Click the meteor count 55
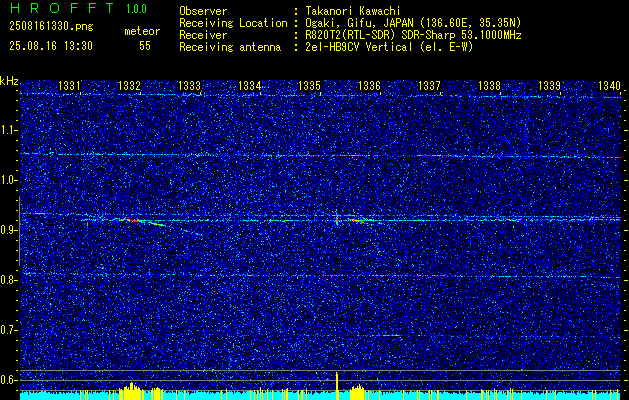The image size is (629, 400). (x=145, y=46)
